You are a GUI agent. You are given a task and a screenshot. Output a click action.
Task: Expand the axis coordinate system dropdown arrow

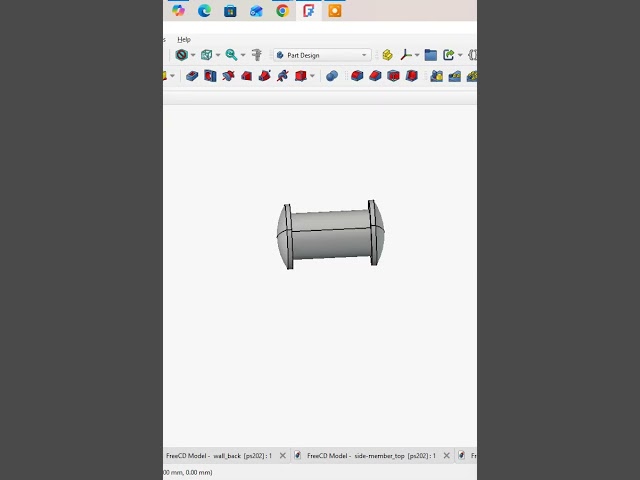tap(417, 55)
